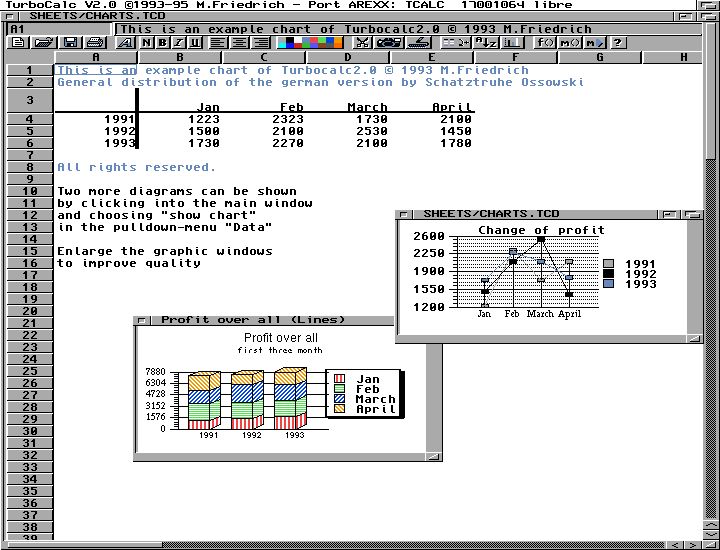
Task: Align cell contents left
Action: 219,43
